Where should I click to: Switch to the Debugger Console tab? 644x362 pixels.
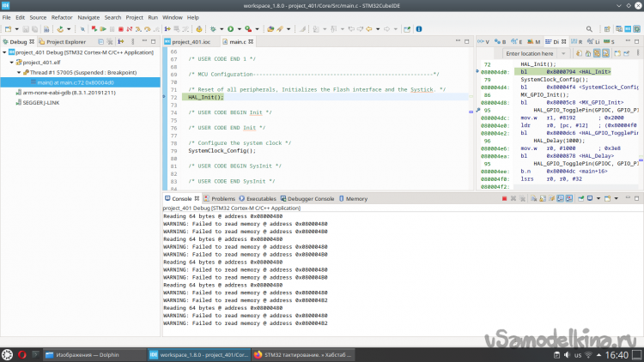tap(310, 198)
